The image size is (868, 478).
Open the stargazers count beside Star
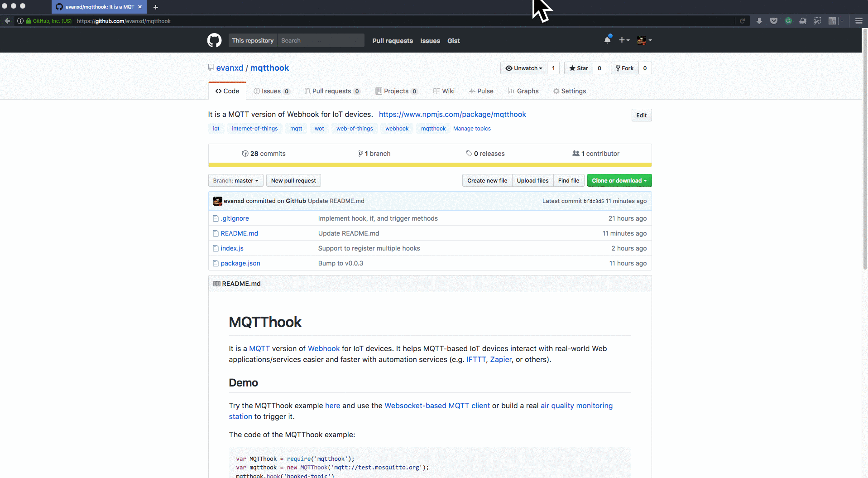point(599,68)
